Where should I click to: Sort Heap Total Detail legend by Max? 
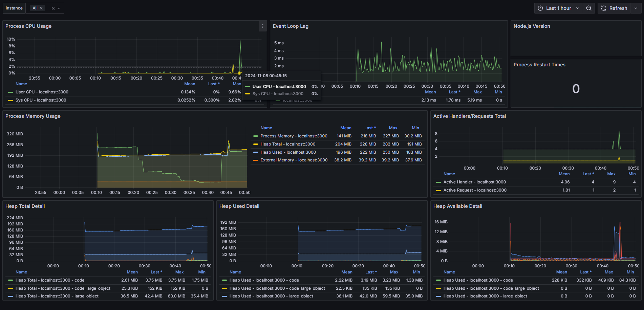pos(179,272)
